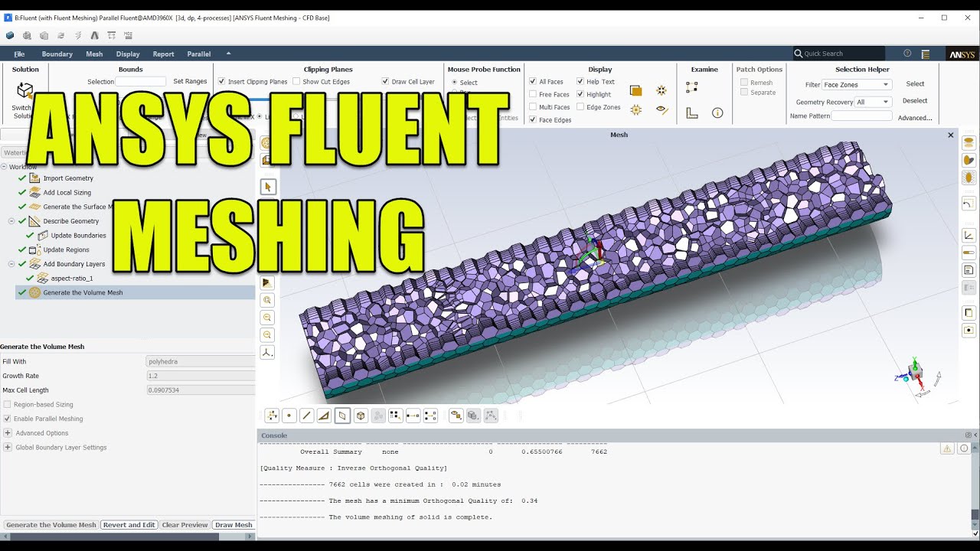Screen dimensions: 980x551
Task: Toggle Draw Cell Layer checkbox
Action: [x=385, y=82]
